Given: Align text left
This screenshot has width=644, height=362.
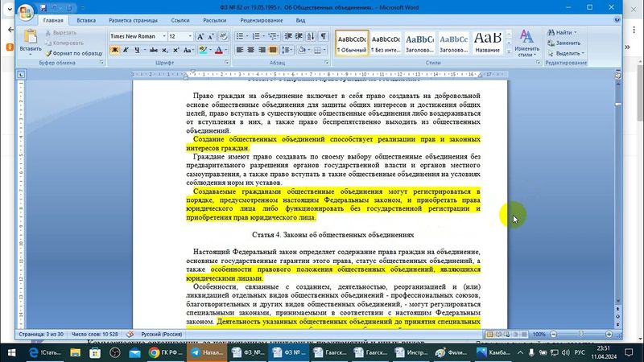Looking at the screenshot, I should pyautogui.click(x=239, y=50).
